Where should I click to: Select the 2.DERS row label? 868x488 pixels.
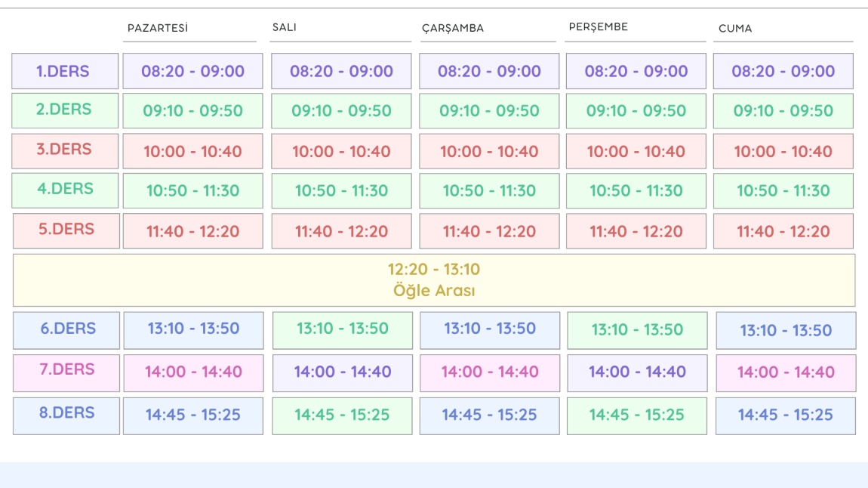point(65,110)
